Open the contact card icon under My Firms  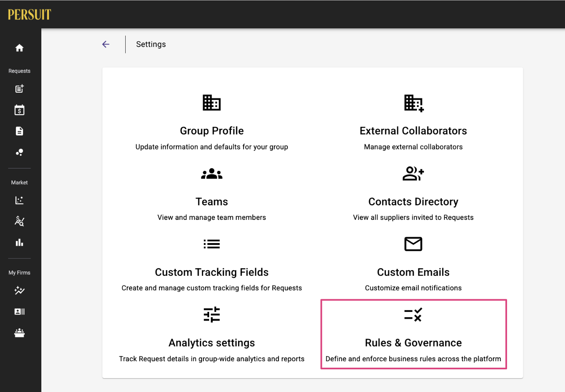pyautogui.click(x=19, y=311)
